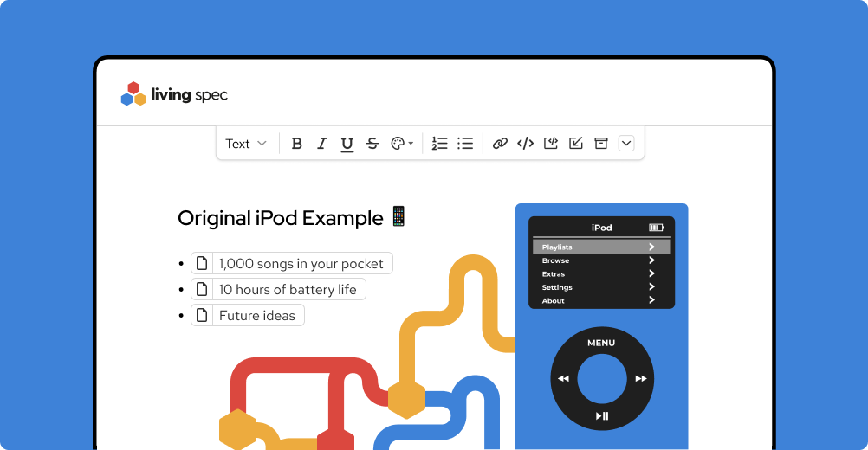Click the checkbox-with-arrow toolbar icon

click(575, 144)
